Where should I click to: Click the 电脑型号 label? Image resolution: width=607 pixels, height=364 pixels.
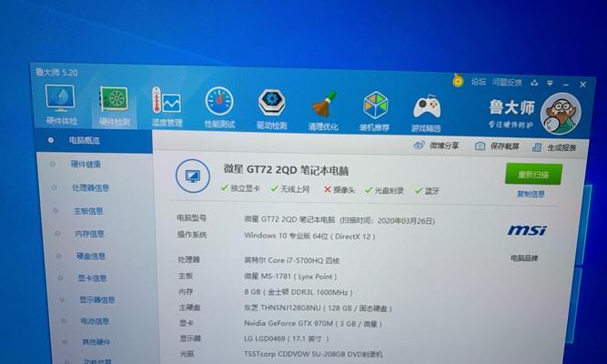coord(192,218)
